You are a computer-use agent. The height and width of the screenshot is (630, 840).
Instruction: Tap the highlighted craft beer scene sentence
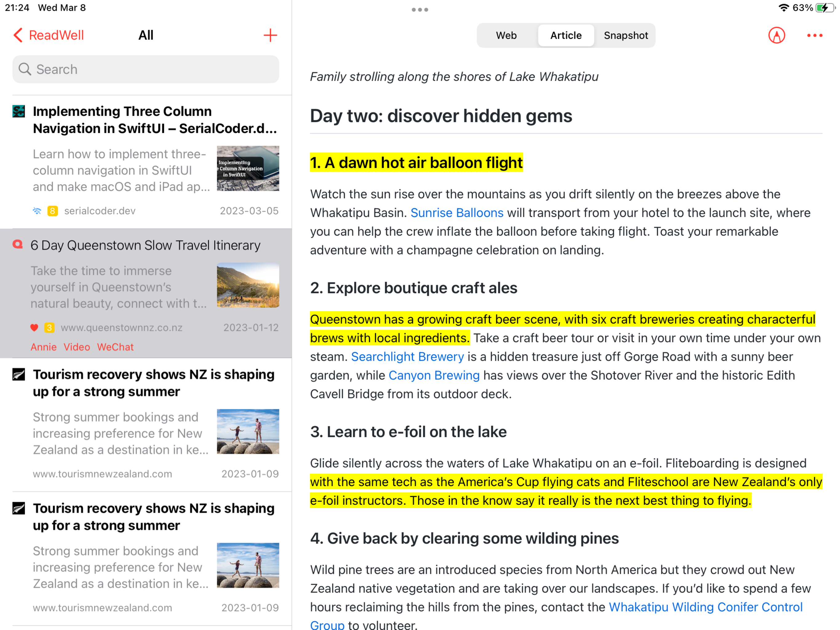[562, 329]
